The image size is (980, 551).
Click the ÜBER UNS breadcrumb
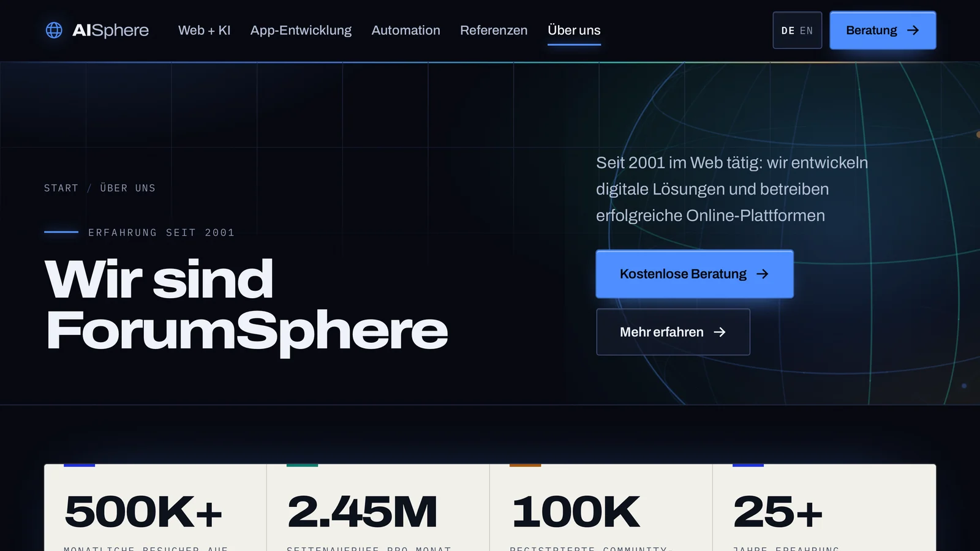128,188
